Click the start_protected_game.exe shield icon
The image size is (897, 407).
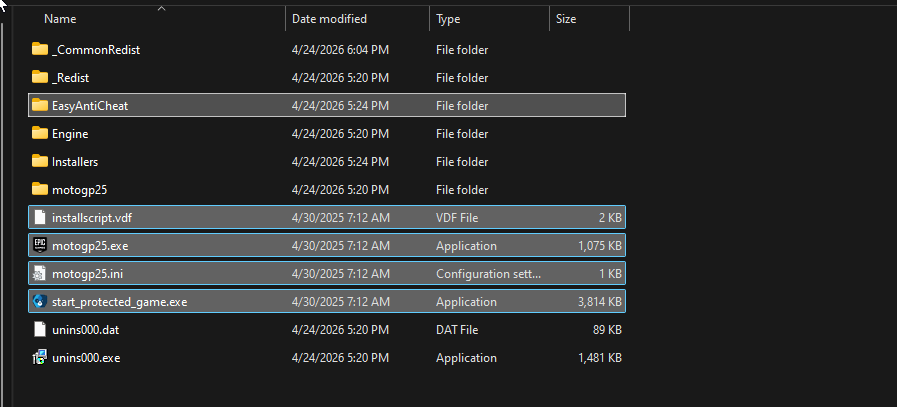click(39, 302)
